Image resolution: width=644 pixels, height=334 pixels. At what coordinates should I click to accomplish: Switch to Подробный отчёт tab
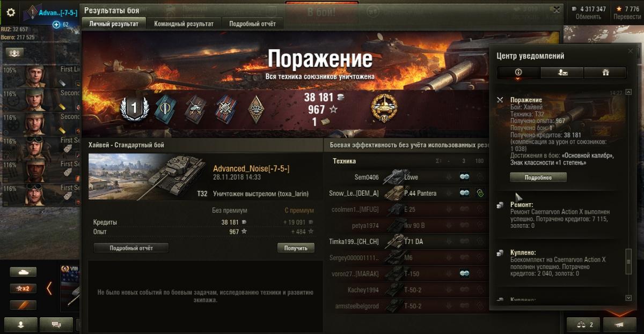coord(252,24)
